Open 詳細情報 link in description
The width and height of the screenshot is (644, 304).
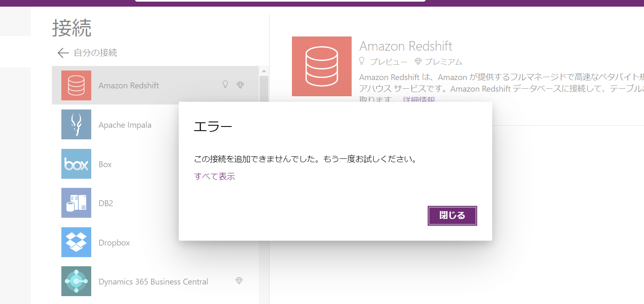click(419, 99)
